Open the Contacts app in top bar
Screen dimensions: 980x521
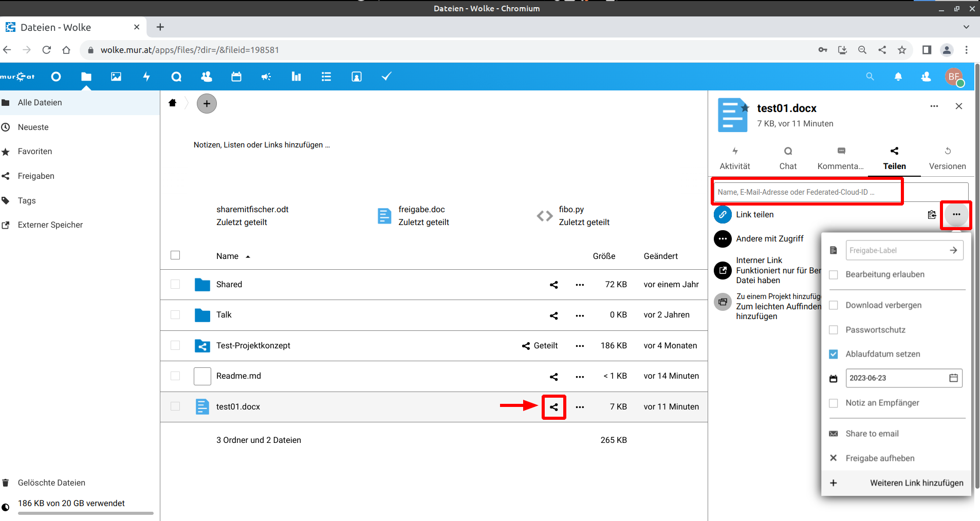coord(207,77)
